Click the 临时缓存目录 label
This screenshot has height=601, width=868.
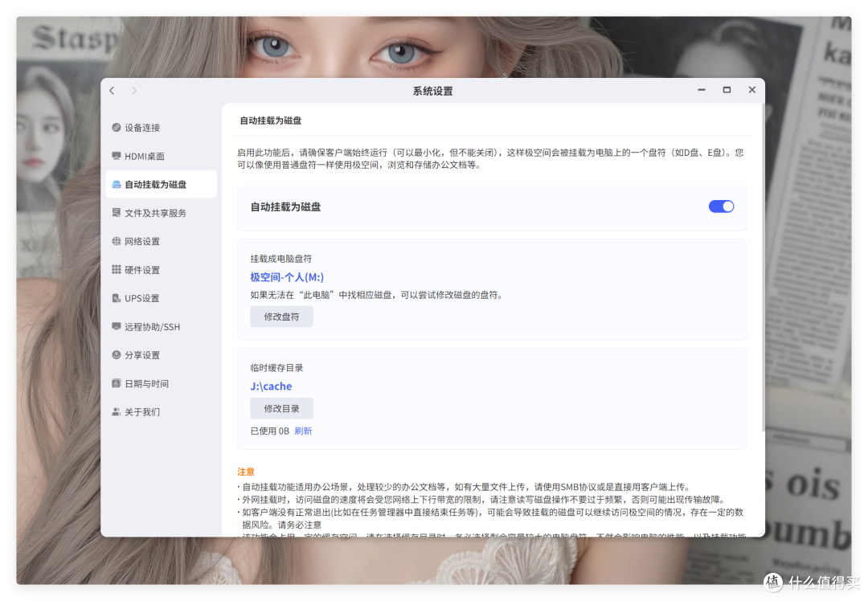click(x=276, y=367)
